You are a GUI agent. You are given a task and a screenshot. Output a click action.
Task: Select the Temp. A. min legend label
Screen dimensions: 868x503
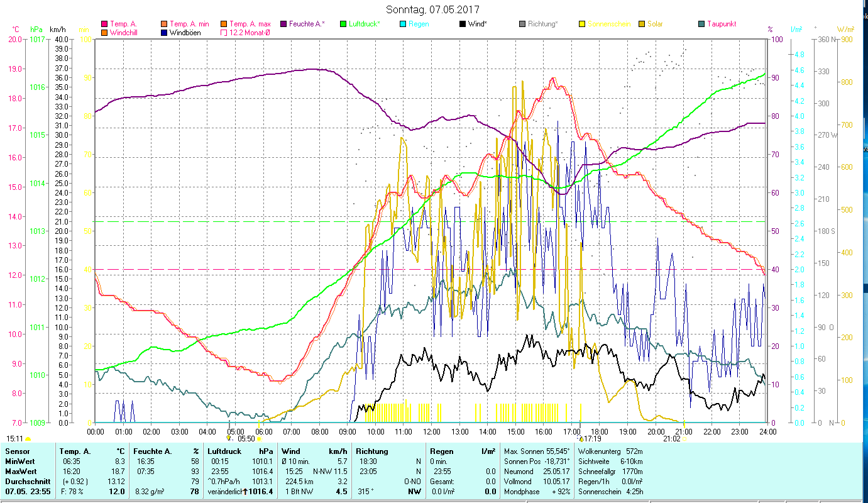pyautogui.click(x=190, y=24)
